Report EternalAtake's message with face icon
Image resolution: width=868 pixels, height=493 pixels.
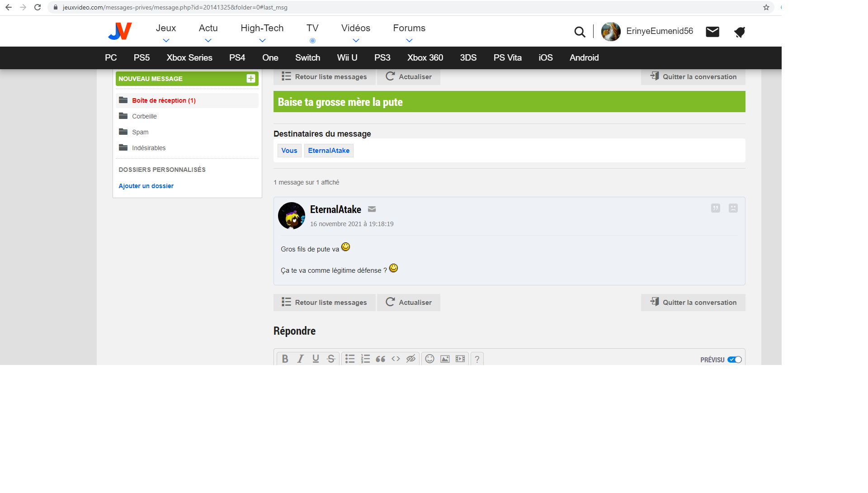[x=733, y=208]
